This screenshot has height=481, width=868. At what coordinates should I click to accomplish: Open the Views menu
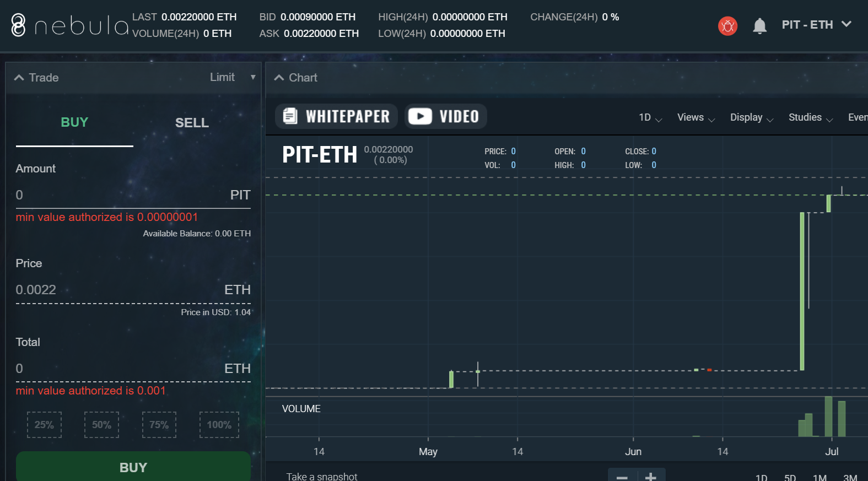696,117
